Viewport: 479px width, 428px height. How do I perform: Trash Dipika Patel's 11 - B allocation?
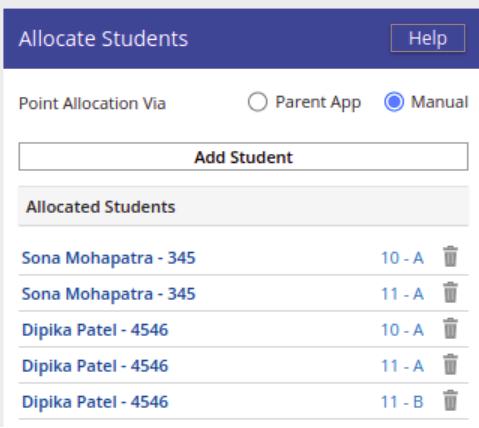(x=450, y=400)
